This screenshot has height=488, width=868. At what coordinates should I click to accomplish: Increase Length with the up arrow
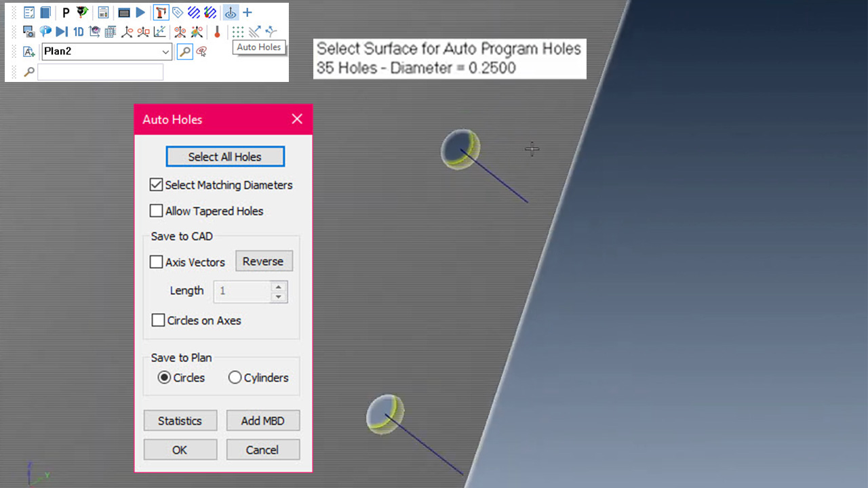[278, 286]
